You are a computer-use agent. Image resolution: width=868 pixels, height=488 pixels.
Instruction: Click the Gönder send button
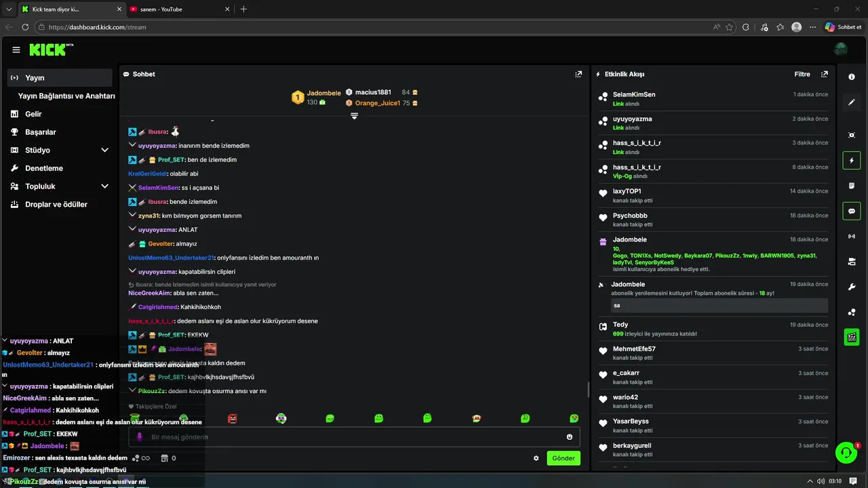pos(564,458)
